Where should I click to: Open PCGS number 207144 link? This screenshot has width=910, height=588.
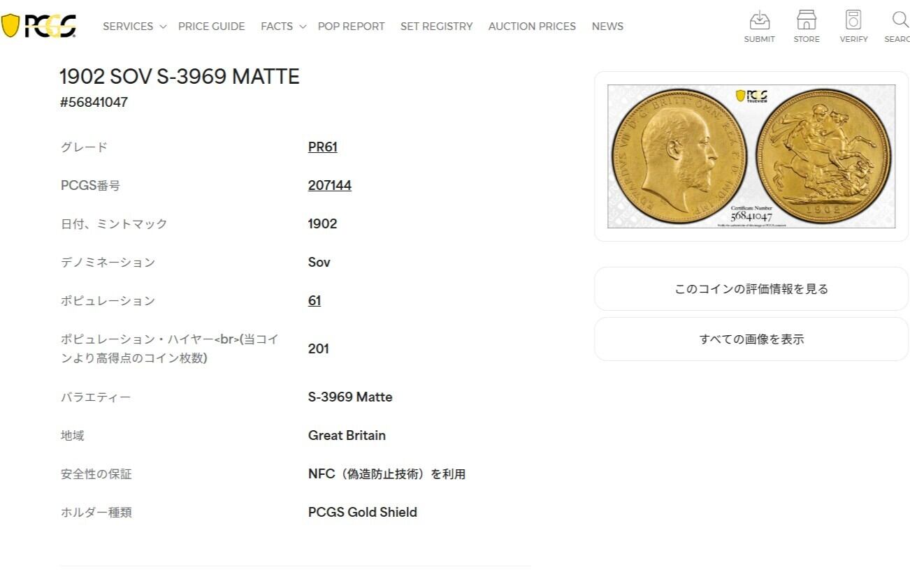pyautogui.click(x=330, y=185)
